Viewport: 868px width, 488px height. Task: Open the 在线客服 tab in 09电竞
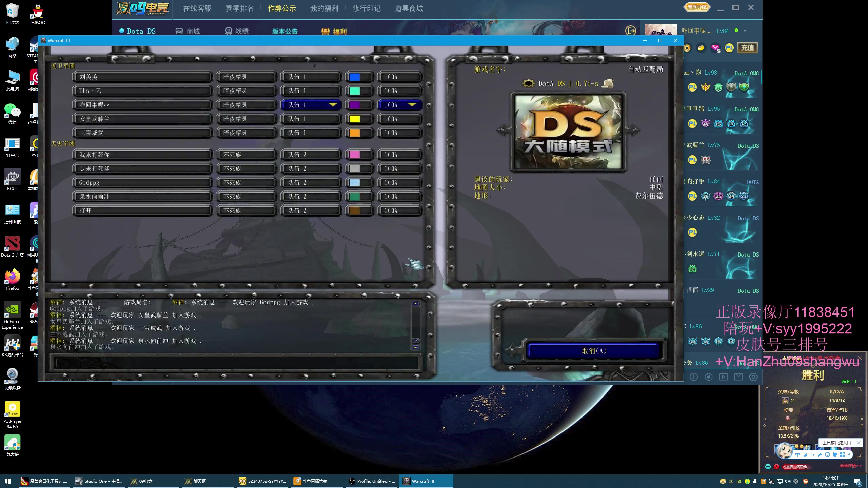click(x=197, y=8)
